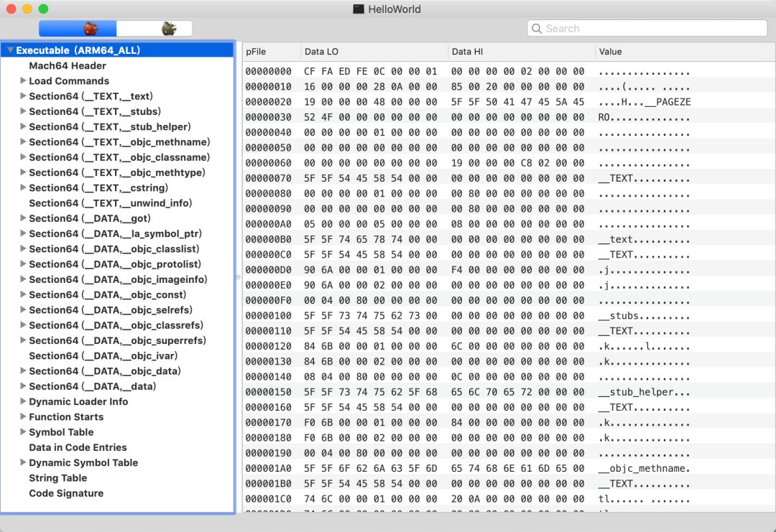Focus the Search input field

click(x=654, y=29)
